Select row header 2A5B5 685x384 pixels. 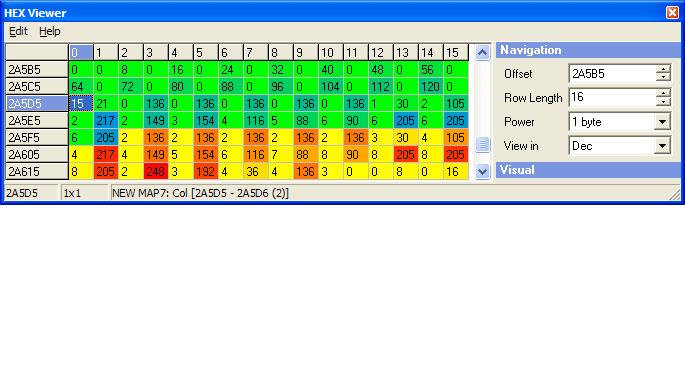37,69
